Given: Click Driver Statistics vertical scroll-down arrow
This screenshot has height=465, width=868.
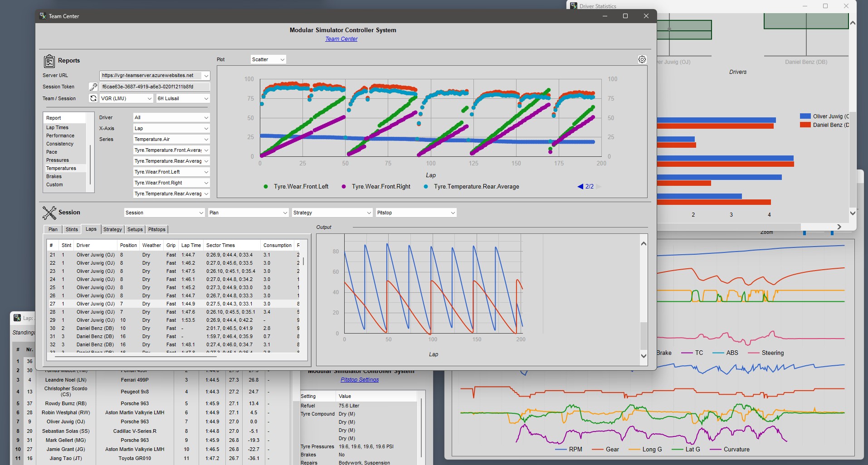Looking at the screenshot, I should (853, 213).
